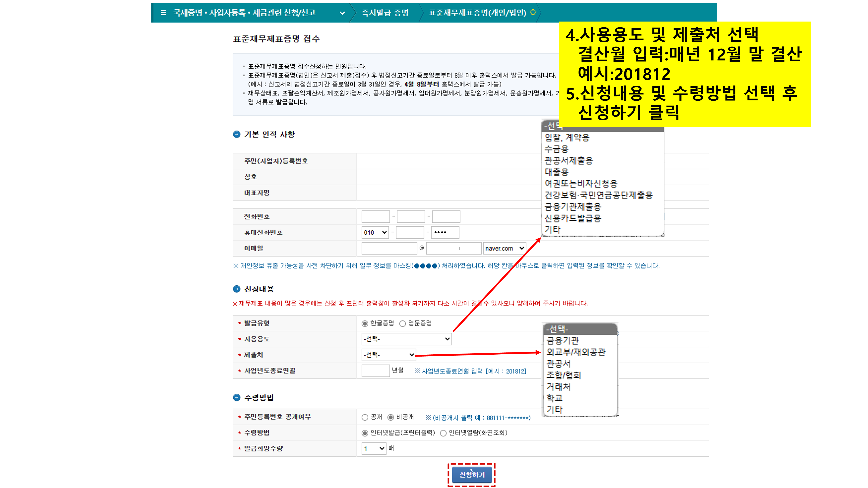Click the 사업년도종료연월 input field
Image resolution: width=868 pixels, height=488 pixels.
(x=375, y=371)
